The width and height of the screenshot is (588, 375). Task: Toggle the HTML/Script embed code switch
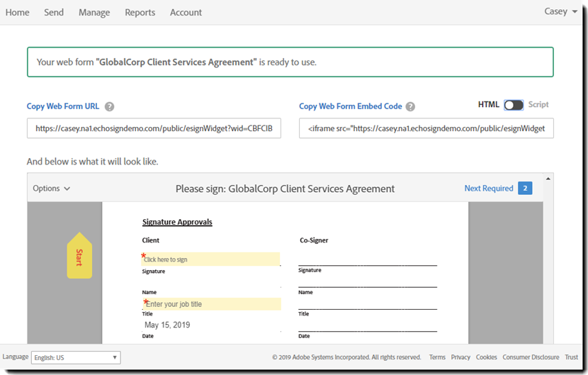[514, 105]
